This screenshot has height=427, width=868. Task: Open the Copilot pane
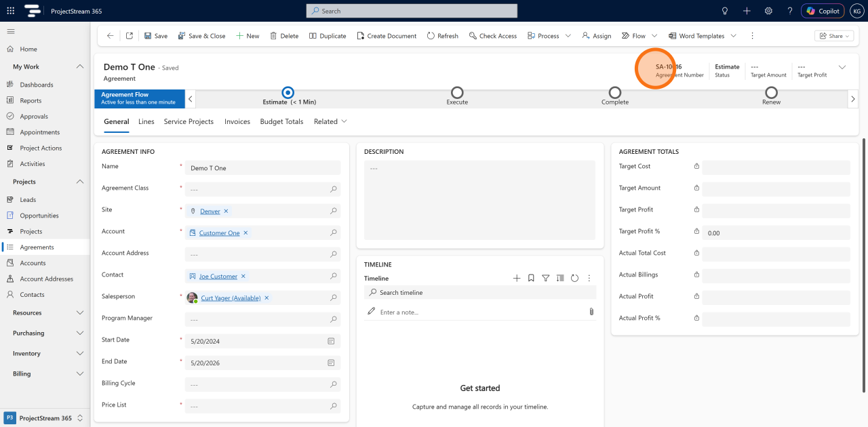pos(823,11)
